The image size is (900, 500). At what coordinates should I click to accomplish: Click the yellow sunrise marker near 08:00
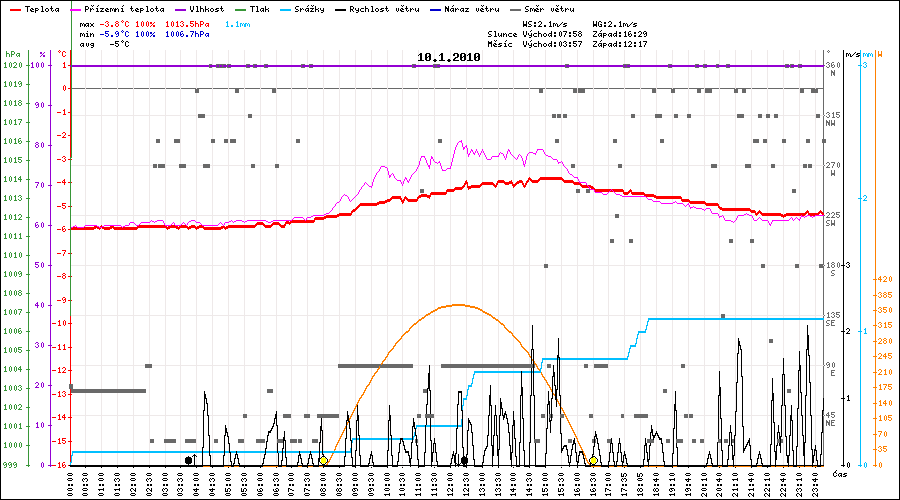tap(323, 460)
